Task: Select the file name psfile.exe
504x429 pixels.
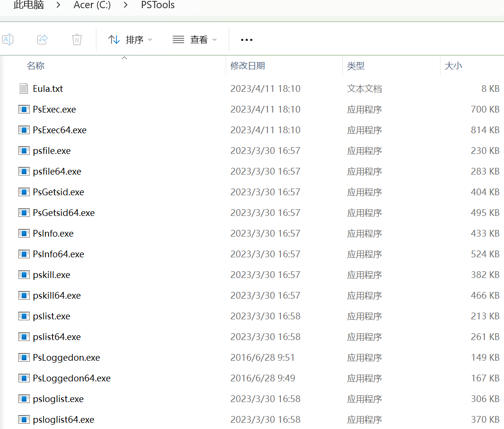Action: pyautogui.click(x=52, y=151)
